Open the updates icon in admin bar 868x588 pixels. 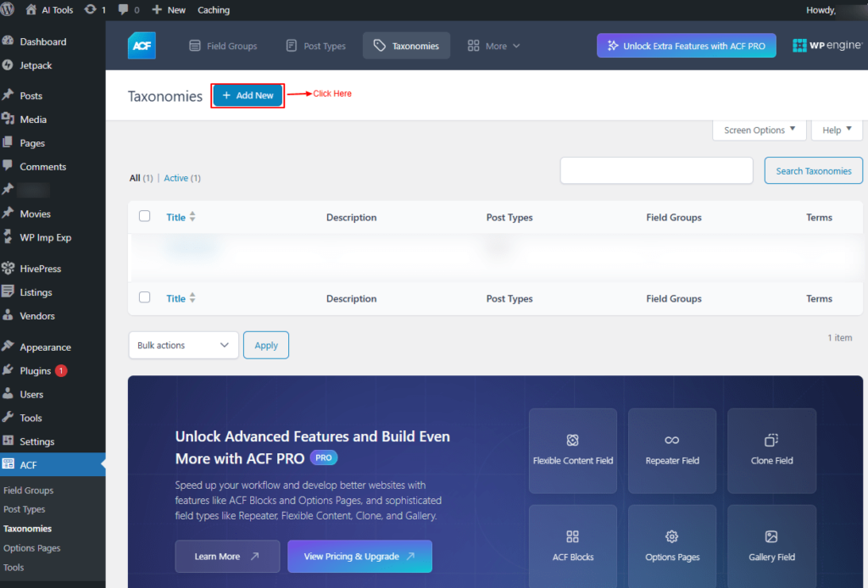(x=95, y=10)
